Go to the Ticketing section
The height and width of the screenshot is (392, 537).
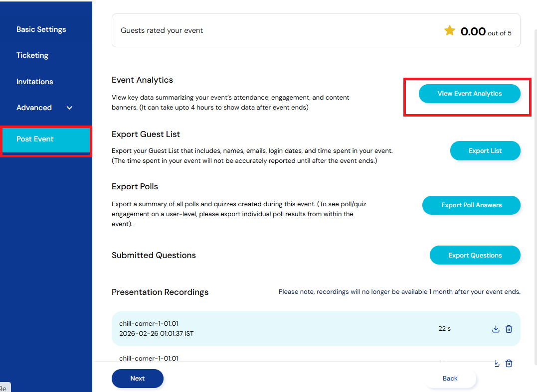(32, 55)
